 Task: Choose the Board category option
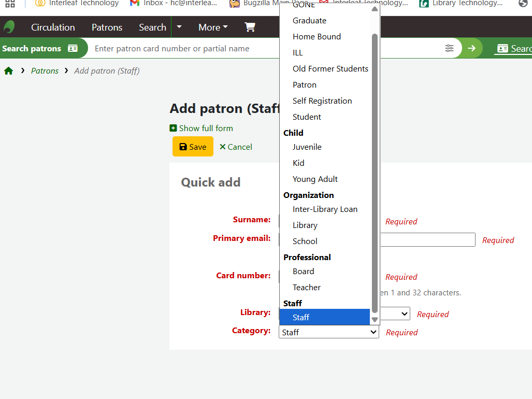point(324,272)
